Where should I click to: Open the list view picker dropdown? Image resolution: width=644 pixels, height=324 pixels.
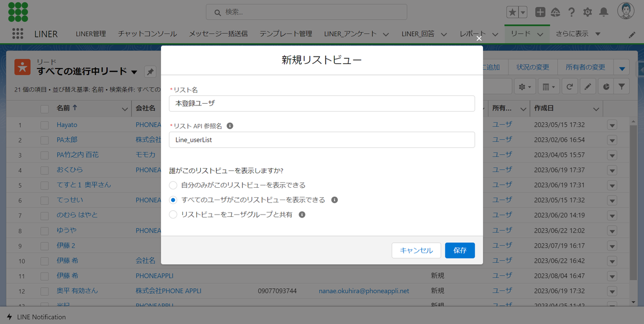(x=134, y=72)
